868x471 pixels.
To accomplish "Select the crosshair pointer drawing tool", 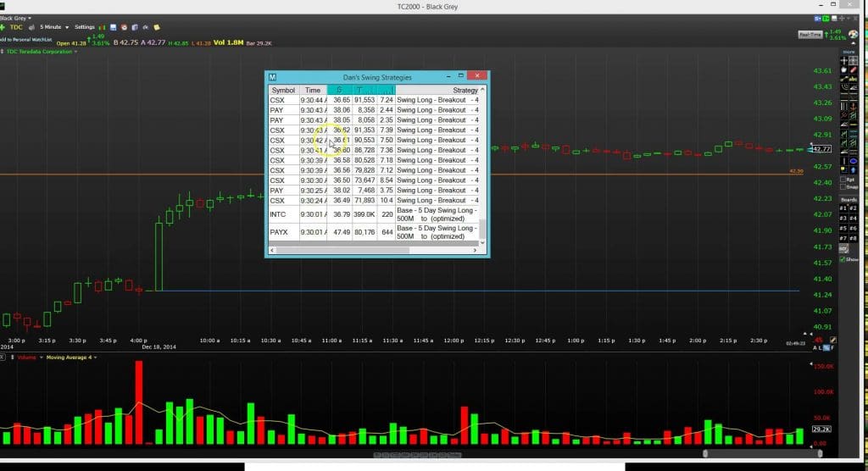I will (843, 60).
